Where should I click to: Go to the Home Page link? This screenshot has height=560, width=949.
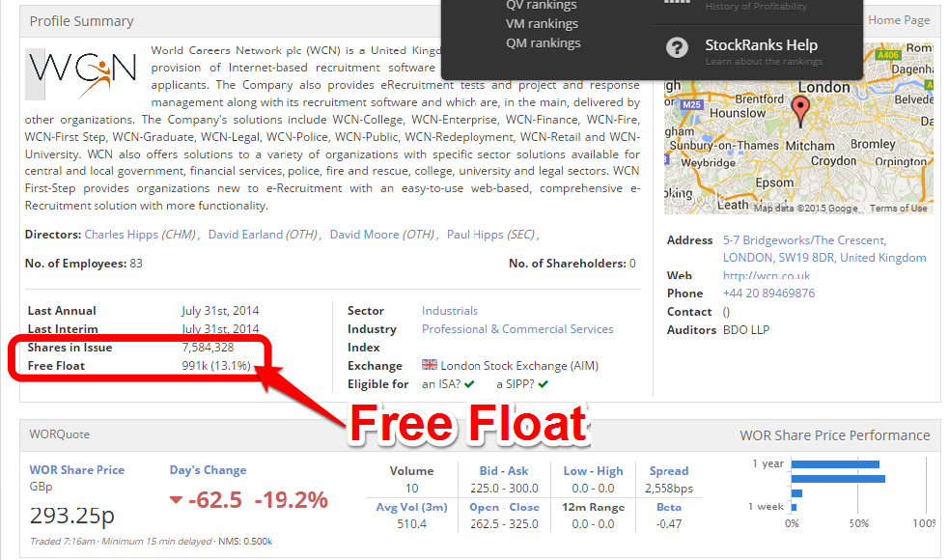click(899, 20)
